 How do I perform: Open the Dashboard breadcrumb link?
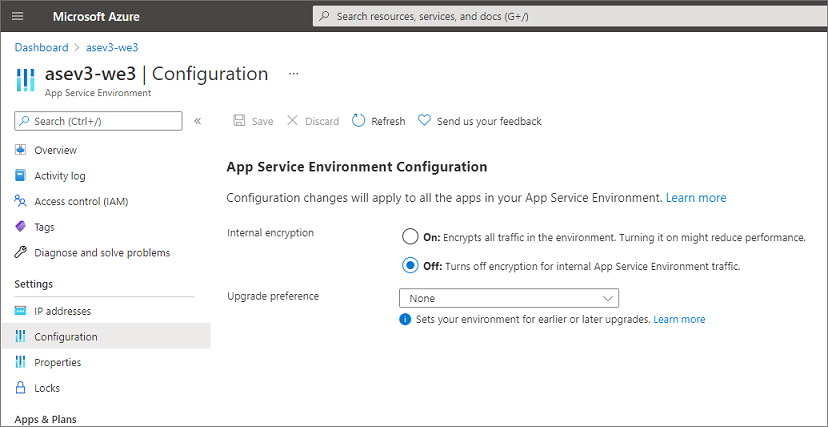[41, 47]
